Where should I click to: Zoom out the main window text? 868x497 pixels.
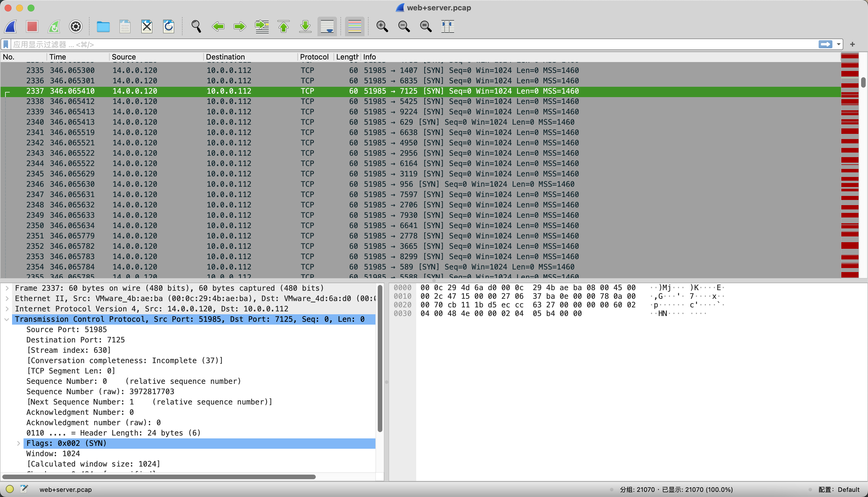tap(404, 26)
